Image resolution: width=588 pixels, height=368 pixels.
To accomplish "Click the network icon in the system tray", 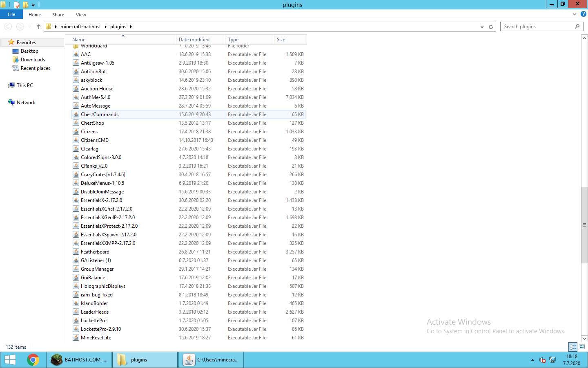I will [x=552, y=360].
